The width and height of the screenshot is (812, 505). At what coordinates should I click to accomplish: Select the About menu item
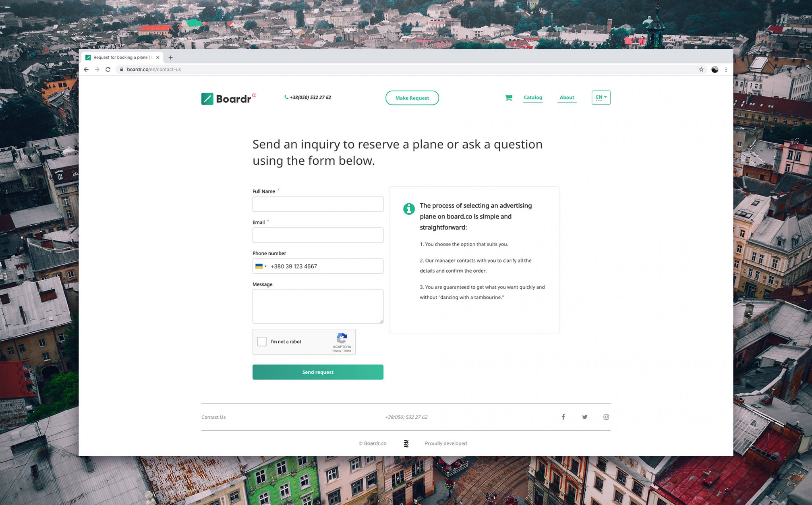566,97
